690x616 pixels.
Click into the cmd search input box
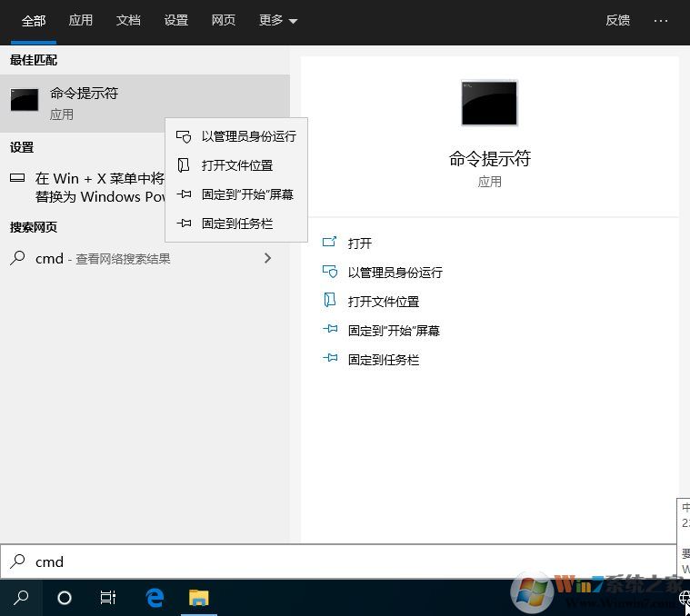pyautogui.click(x=338, y=561)
